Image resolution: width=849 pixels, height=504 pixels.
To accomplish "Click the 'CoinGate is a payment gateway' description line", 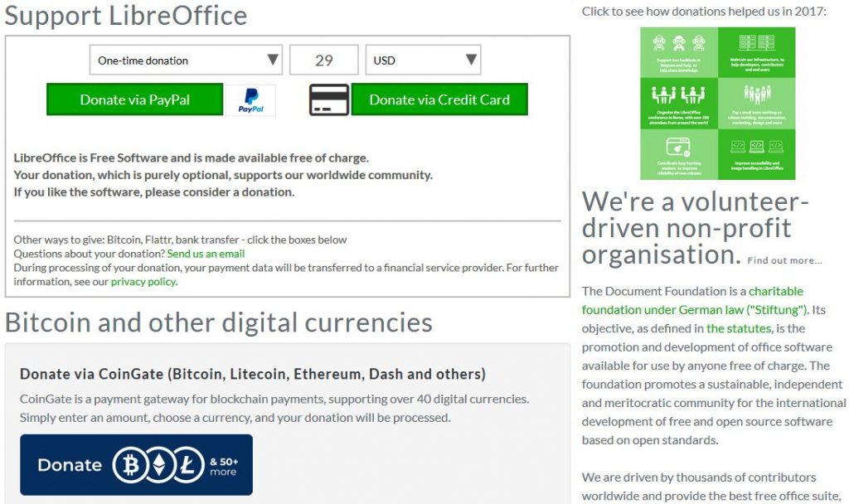I will (x=274, y=400).
